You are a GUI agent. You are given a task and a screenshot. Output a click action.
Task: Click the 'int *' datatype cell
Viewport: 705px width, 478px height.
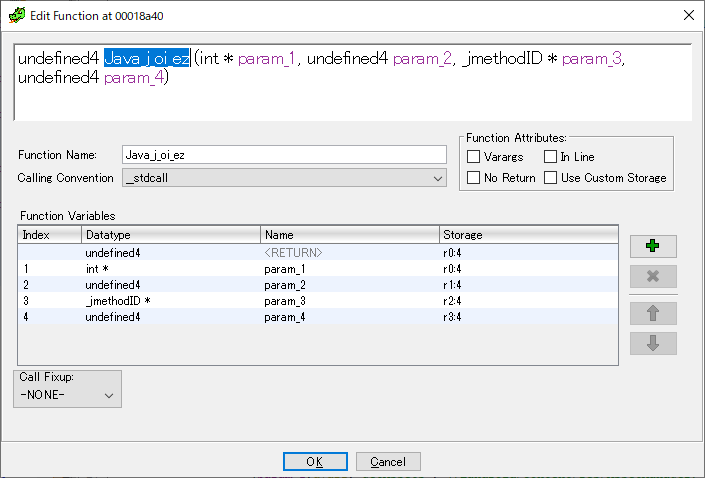[x=171, y=269]
